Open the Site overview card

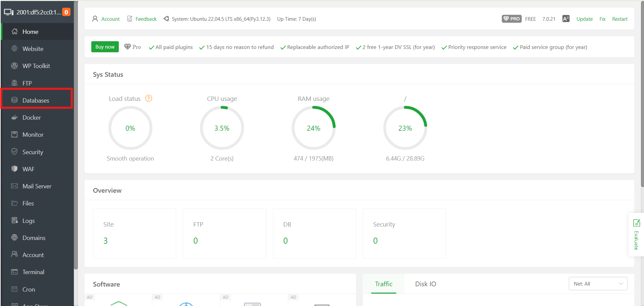coord(135,234)
